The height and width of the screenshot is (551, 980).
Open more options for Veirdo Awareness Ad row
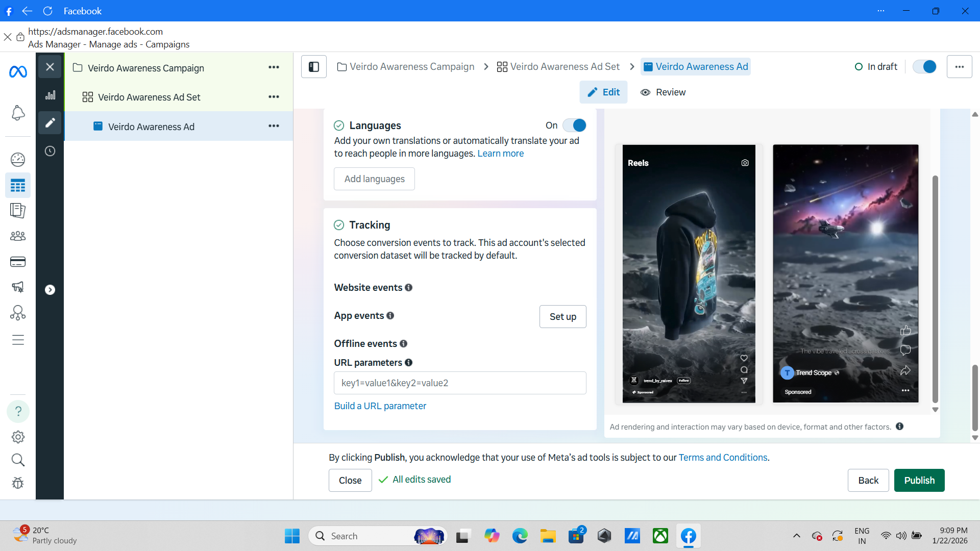coord(274,126)
